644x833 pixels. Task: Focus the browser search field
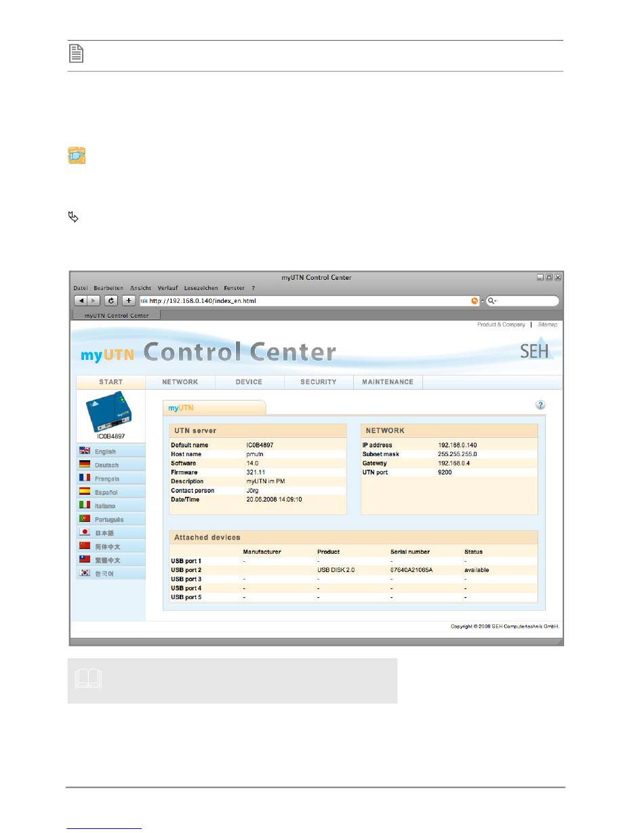tap(523, 300)
